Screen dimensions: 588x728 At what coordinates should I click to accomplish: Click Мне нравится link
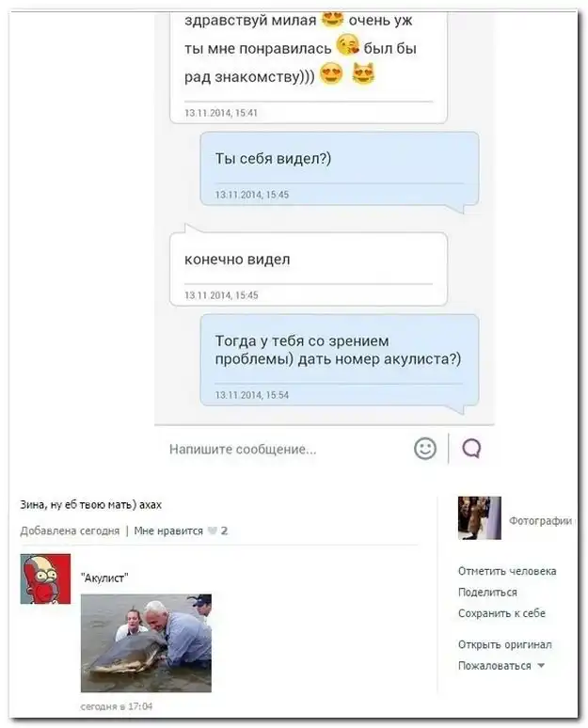click(x=168, y=530)
